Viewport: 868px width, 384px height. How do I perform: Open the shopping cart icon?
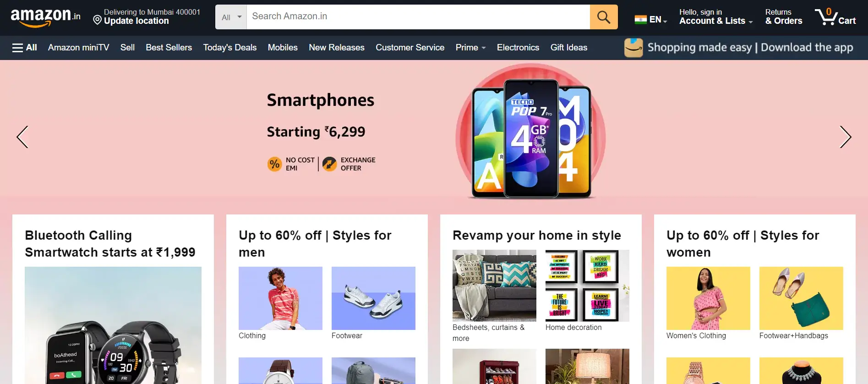tap(835, 17)
